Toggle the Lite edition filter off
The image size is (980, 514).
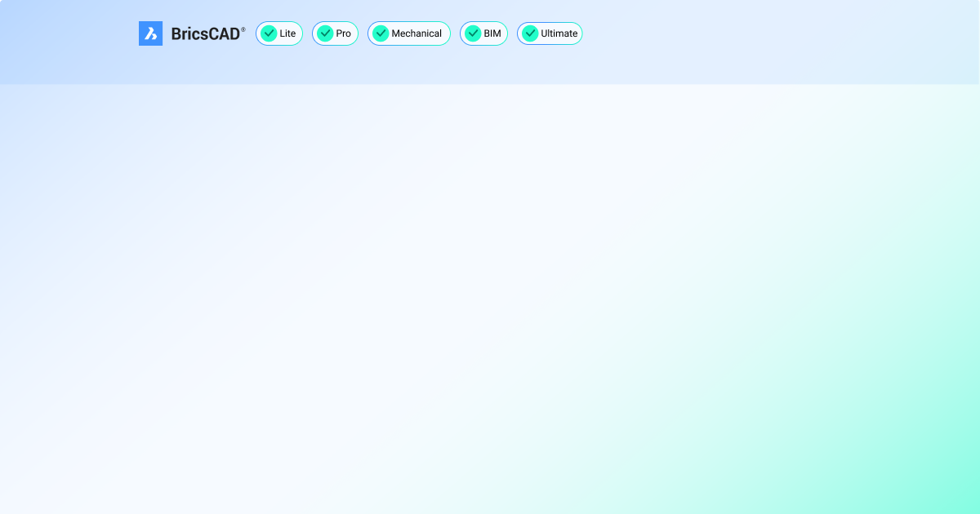pos(279,33)
